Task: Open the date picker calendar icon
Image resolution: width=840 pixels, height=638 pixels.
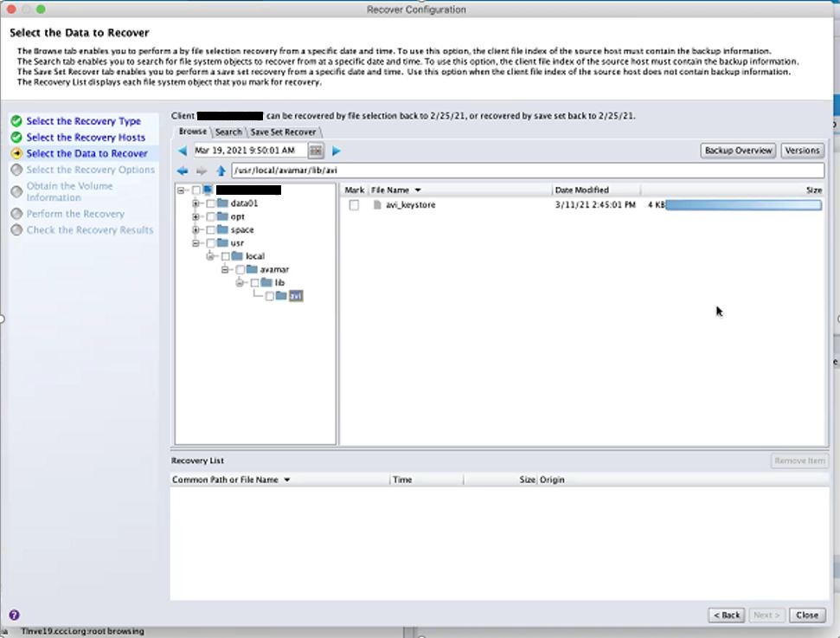Action: pyautogui.click(x=314, y=150)
